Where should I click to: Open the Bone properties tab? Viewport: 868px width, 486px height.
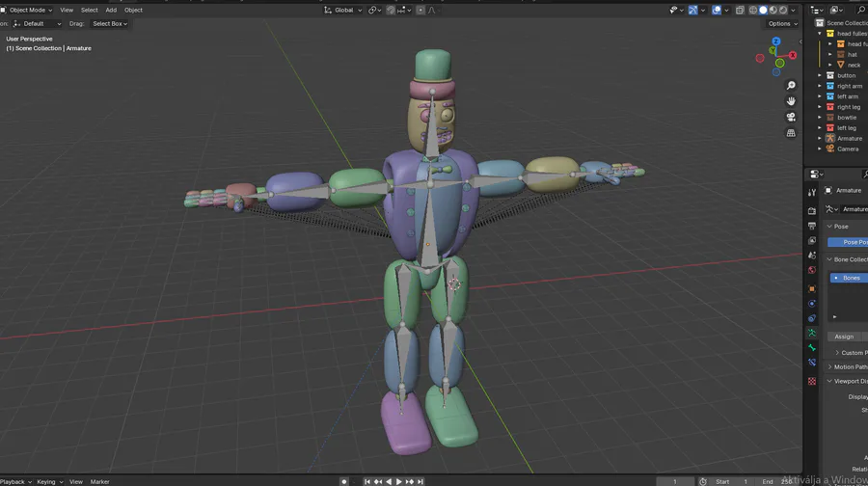tap(811, 347)
